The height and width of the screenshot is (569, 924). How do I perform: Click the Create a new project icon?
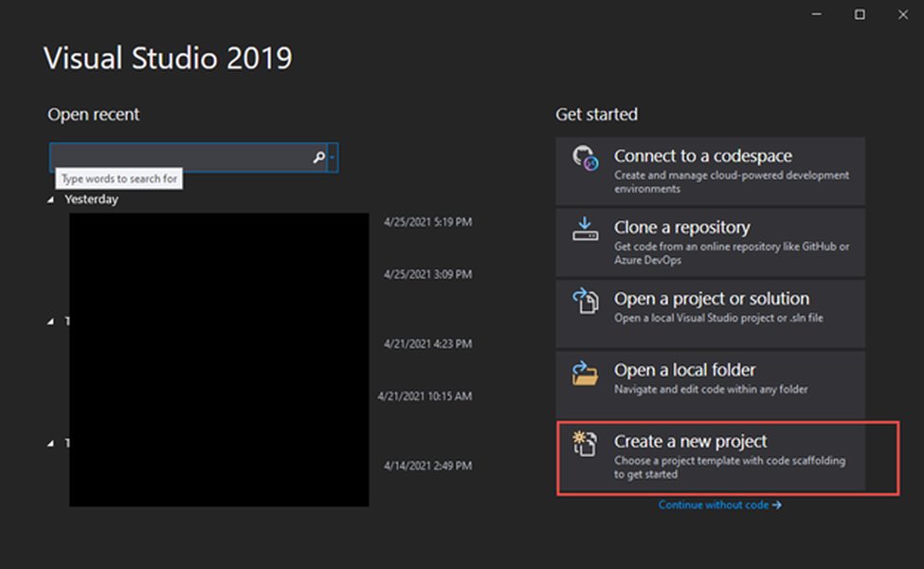click(x=585, y=444)
